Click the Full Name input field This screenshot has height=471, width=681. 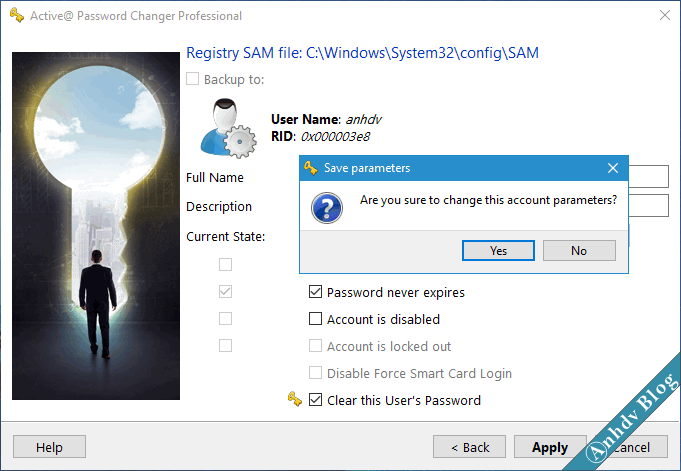click(648, 176)
